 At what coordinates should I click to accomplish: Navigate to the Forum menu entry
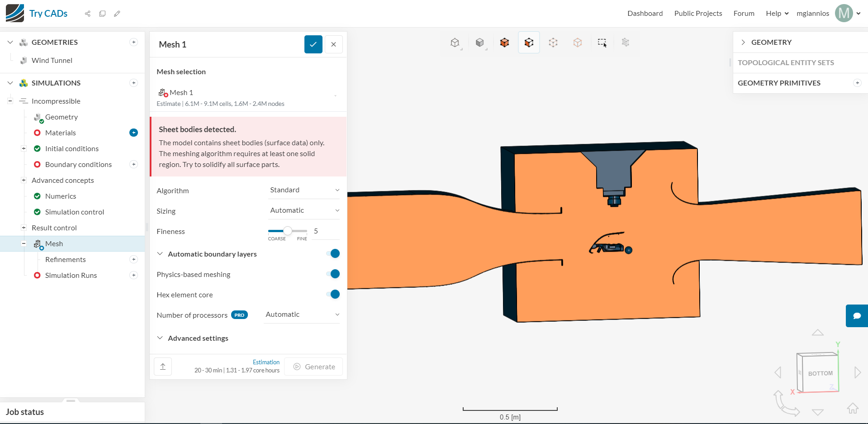coord(744,13)
